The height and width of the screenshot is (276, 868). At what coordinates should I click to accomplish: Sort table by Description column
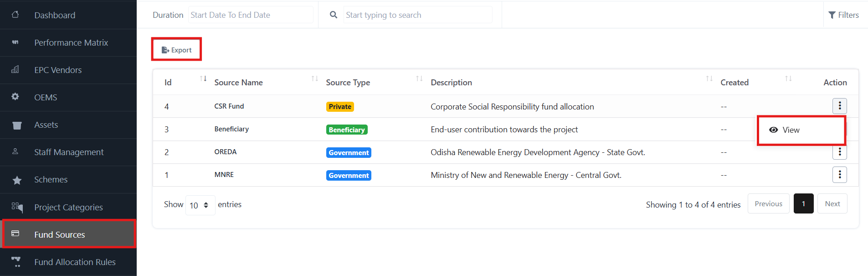click(709, 79)
